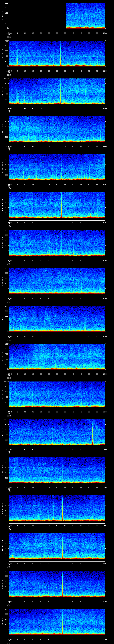Image resolution: width=114 pixels, height=644 pixels.
Task: Click the 26:00 end label under last panel
Action: pyautogui.click(x=105, y=639)
